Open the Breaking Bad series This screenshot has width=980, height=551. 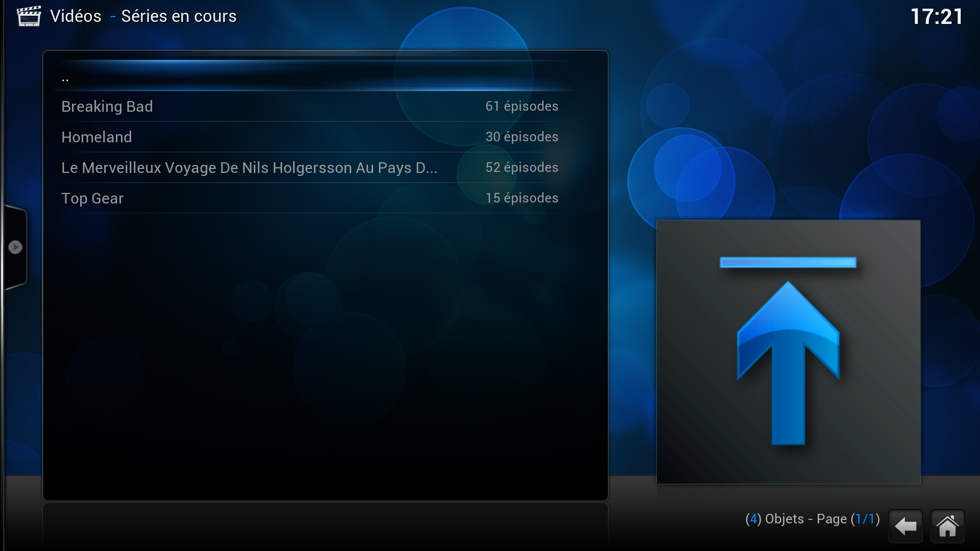click(107, 107)
